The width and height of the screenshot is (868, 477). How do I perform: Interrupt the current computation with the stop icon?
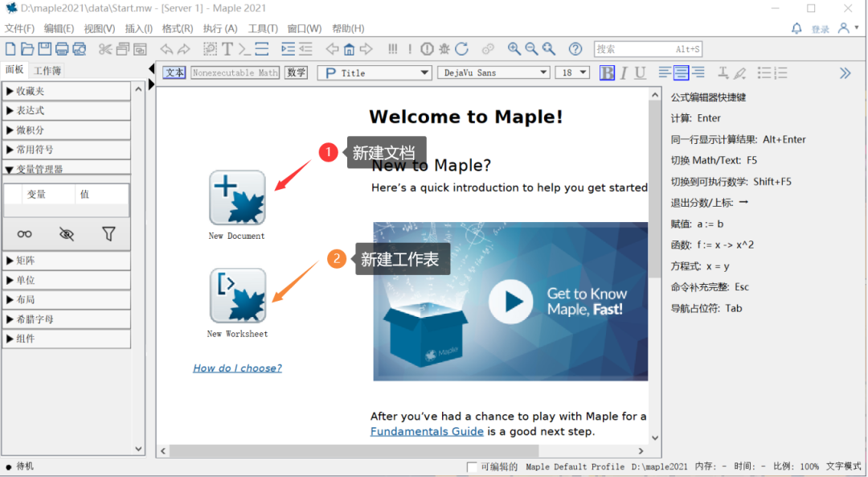[427, 49]
